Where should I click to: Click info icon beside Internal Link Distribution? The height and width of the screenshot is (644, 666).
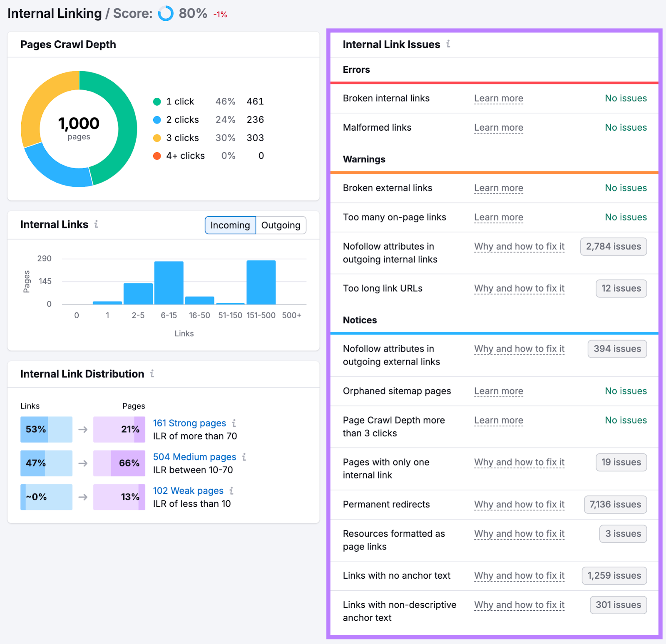(x=152, y=374)
